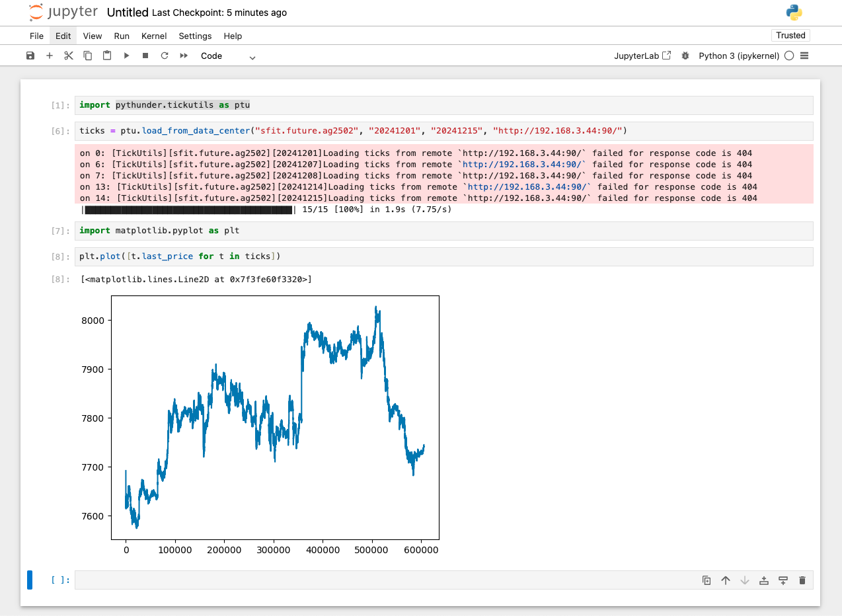Click the [6]: cell prompt
This screenshot has height=616, width=842.
[60, 131]
